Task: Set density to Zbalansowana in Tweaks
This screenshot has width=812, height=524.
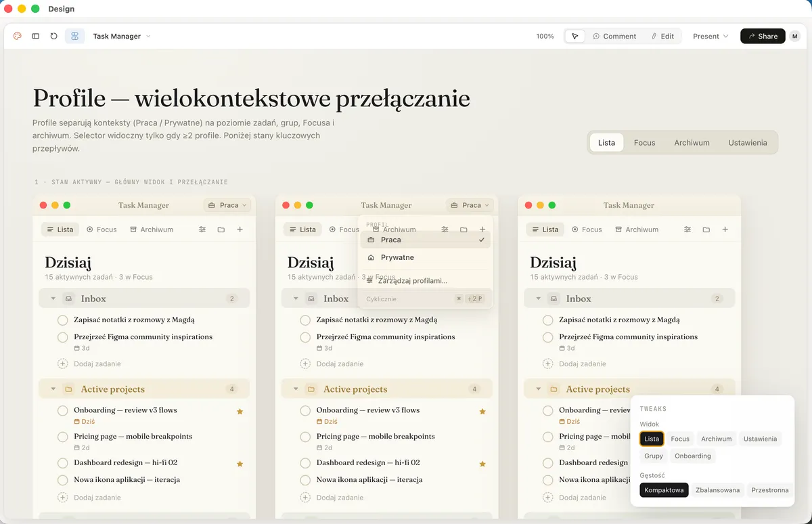Action: tap(718, 489)
